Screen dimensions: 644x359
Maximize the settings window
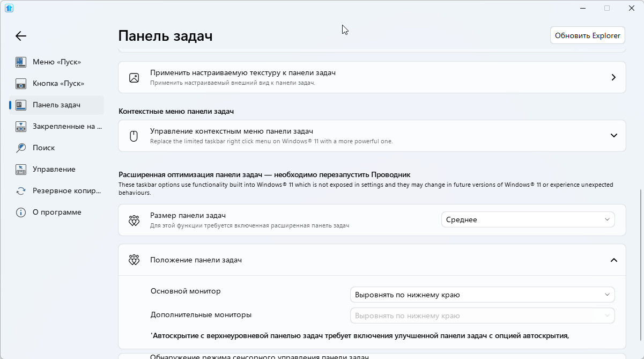coord(607,8)
